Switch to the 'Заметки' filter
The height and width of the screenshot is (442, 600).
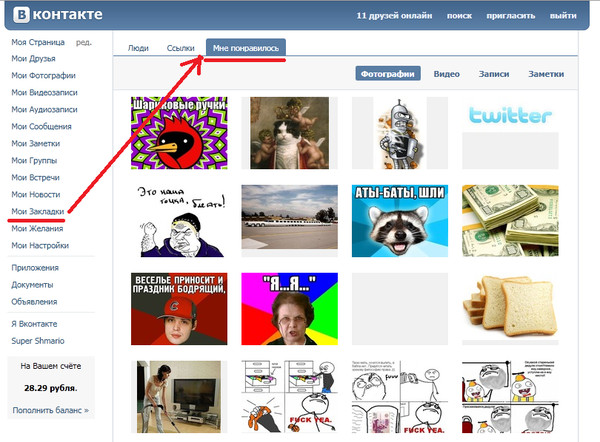coord(546,74)
